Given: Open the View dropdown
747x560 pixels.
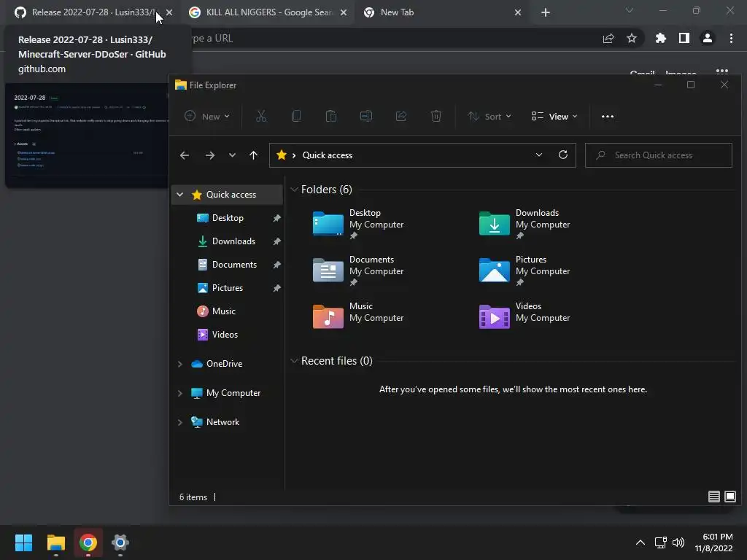Looking at the screenshot, I should 554,116.
